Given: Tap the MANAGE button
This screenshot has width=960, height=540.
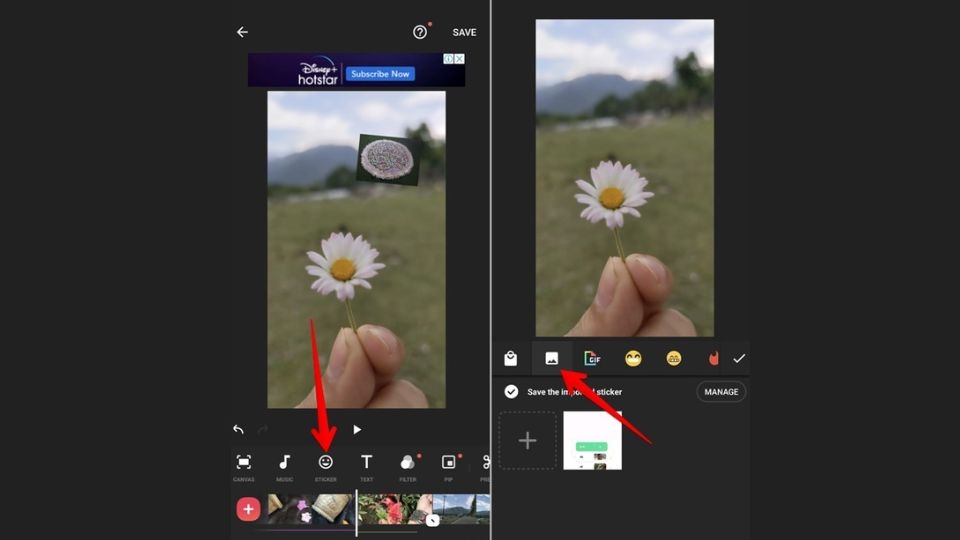Looking at the screenshot, I should (x=721, y=392).
